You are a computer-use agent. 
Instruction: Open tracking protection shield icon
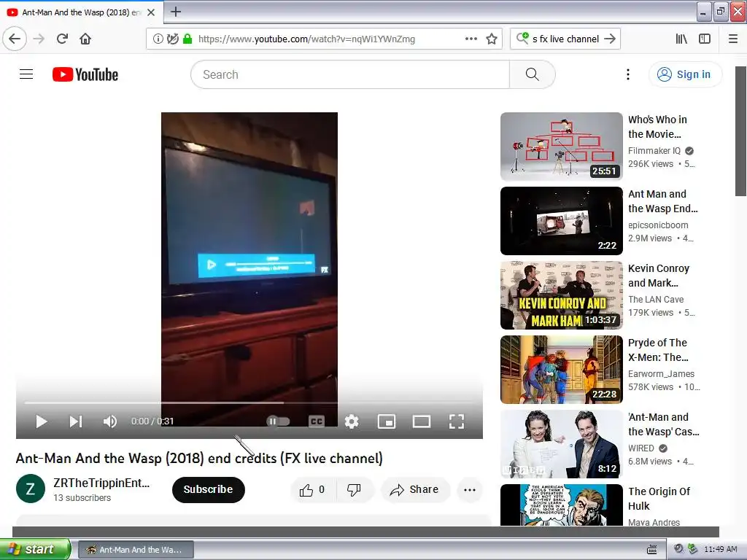click(172, 39)
